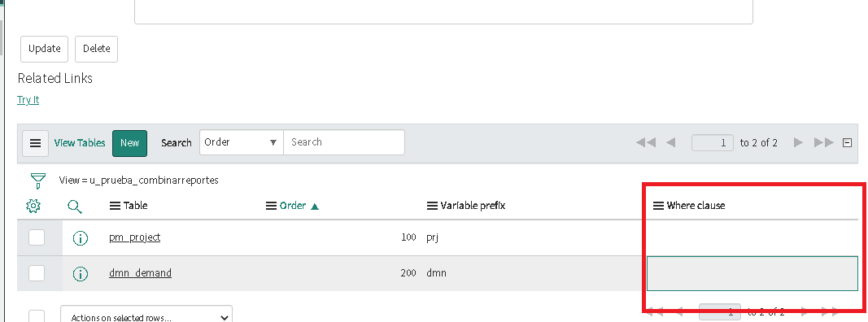868x322 pixels.
Task: Click the list Search text field
Action: pyautogui.click(x=344, y=142)
